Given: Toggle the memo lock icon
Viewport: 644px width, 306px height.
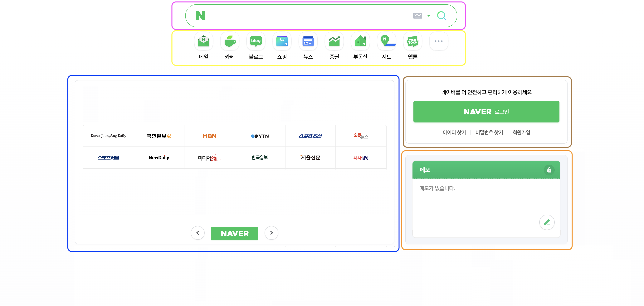Looking at the screenshot, I should pos(549,170).
